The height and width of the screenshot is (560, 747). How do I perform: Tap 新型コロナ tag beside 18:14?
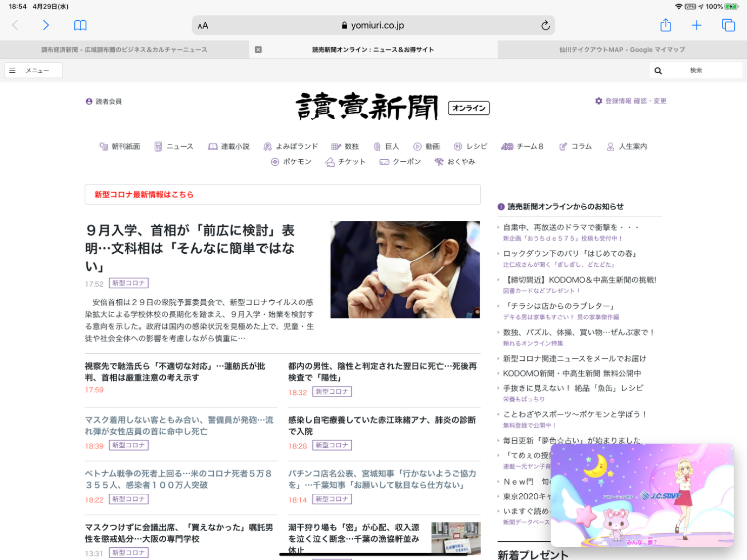coord(332,499)
